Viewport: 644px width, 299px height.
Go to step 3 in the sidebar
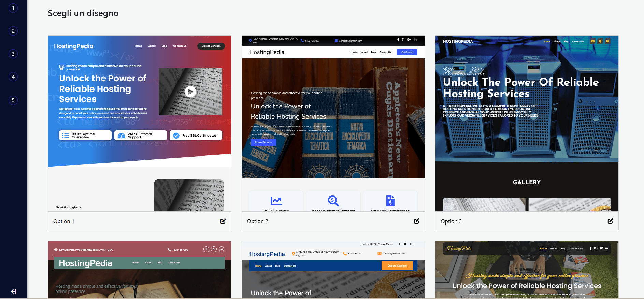point(13,54)
